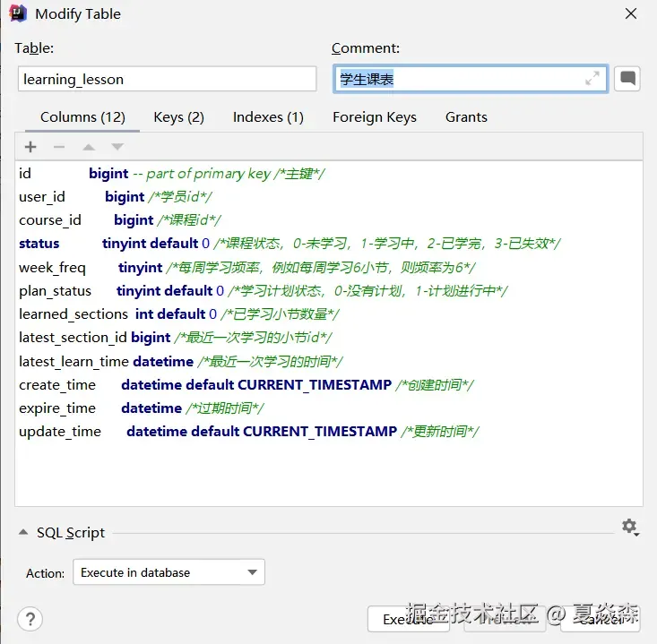Select the course_id column row

tap(328, 220)
